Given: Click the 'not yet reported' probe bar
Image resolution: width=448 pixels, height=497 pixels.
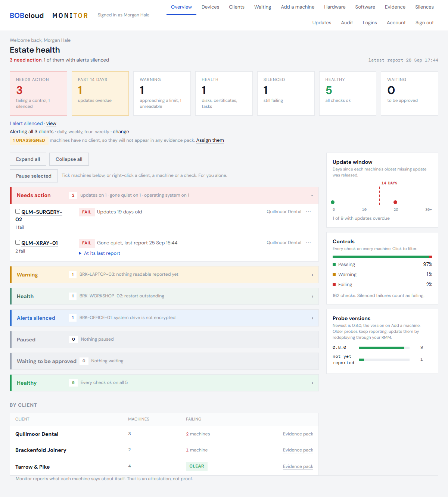Looking at the screenshot, I should pos(384,360).
